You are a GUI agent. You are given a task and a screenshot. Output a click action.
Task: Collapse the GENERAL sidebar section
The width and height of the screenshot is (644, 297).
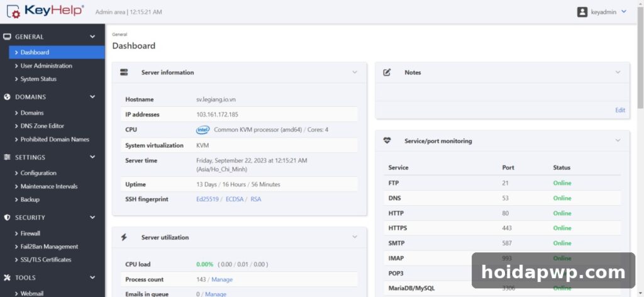[92, 36]
